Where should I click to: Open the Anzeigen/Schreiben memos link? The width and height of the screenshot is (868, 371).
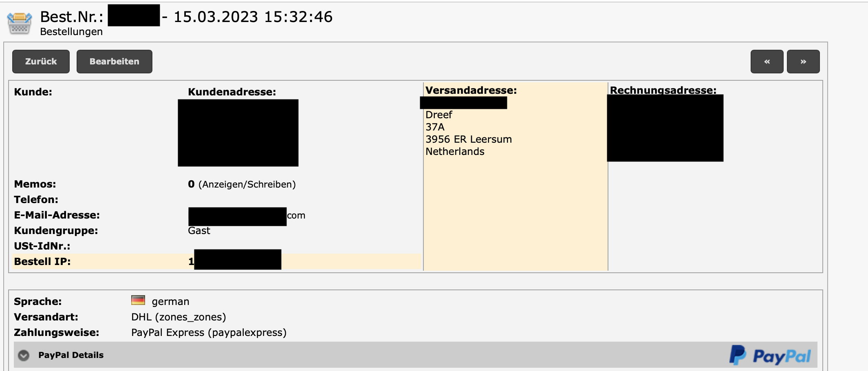(x=247, y=184)
